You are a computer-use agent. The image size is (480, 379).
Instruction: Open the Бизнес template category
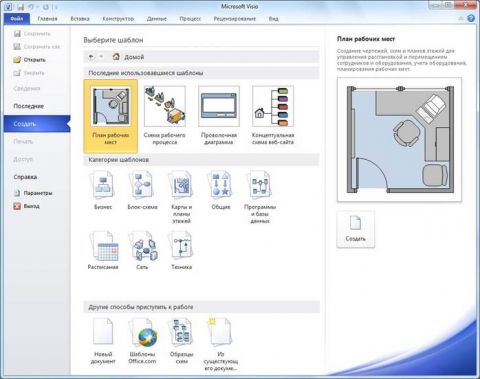103,190
